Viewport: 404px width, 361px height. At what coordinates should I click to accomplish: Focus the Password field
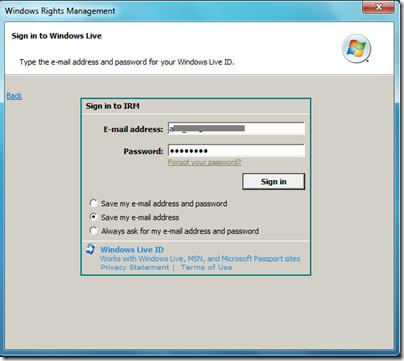coord(236,151)
